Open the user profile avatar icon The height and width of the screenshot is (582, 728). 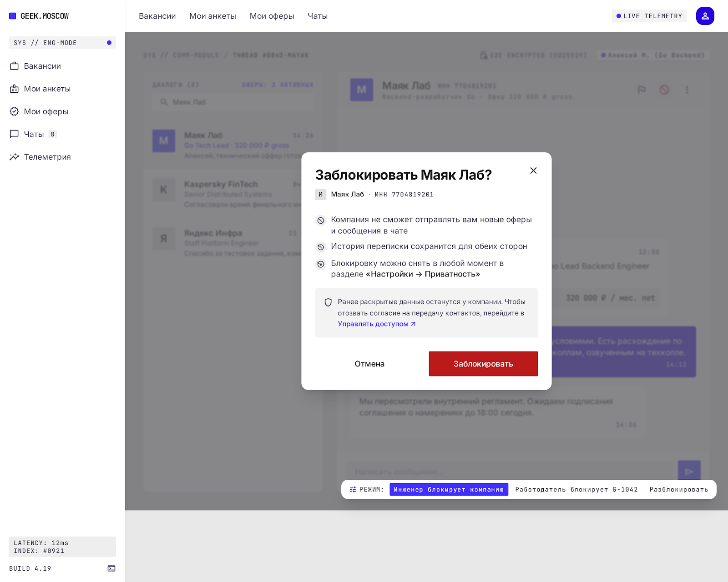pos(705,16)
